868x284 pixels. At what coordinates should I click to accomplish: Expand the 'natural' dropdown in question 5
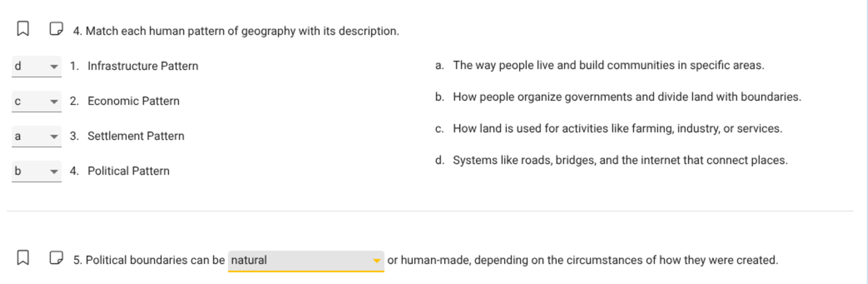305,260
